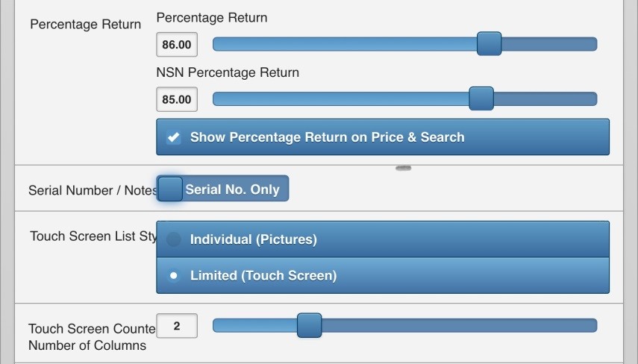
Task: Click the Percentage Return slider handle
Action: (x=489, y=44)
